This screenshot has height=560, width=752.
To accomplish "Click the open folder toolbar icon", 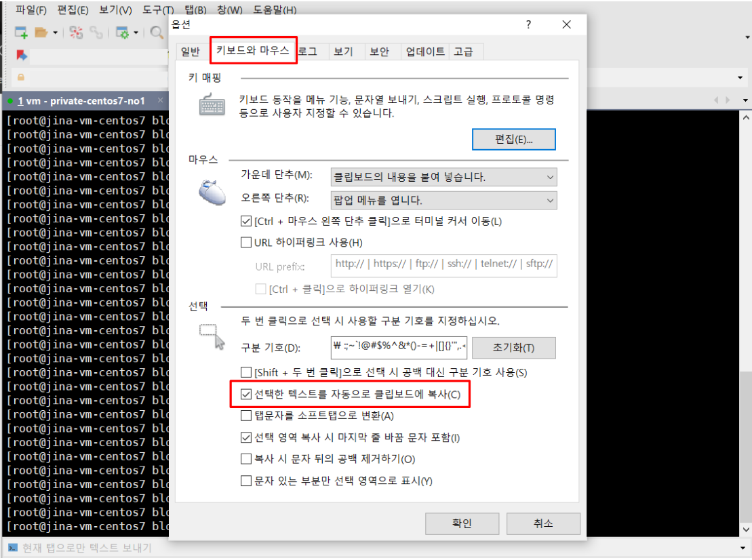I will pyautogui.click(x=41, y=33).
